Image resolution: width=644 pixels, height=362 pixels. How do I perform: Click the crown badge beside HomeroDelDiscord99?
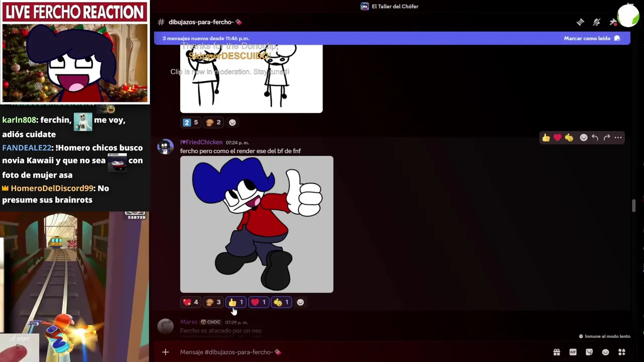[x=6, y=188]
